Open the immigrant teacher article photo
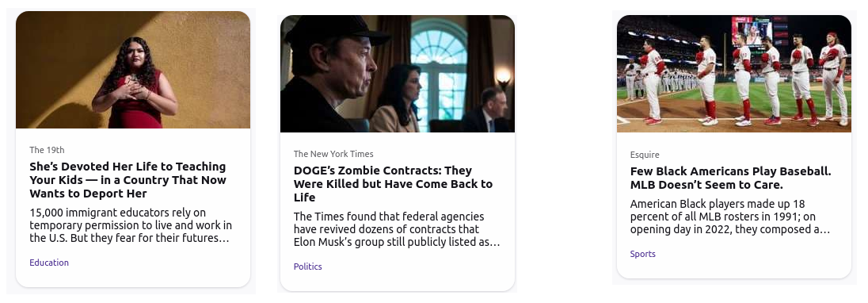The height and width of the screenshot is (303, 868). pyautogui.click(x=133, y=70)
